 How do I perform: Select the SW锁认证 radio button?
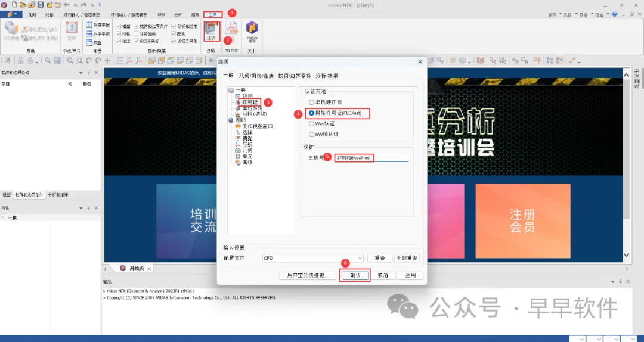311,134
